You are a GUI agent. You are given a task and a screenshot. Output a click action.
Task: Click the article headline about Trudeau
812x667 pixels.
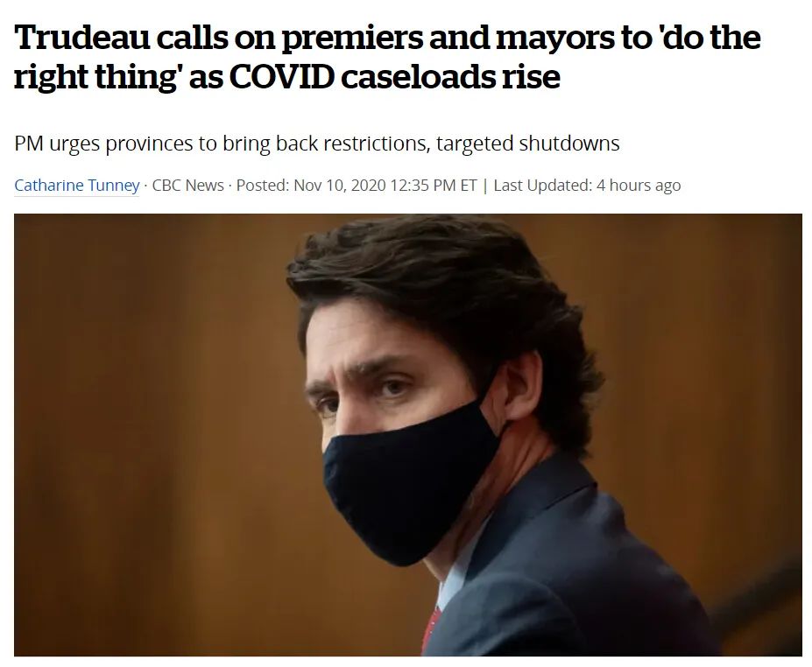(387, 57)
